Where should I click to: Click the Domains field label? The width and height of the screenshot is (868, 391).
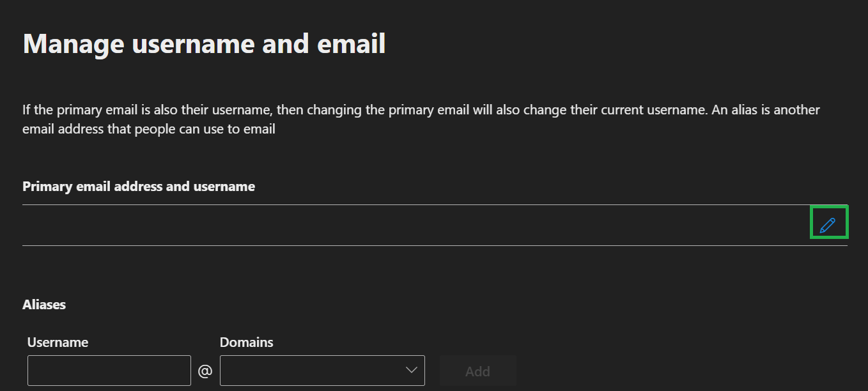coord(246,342)
